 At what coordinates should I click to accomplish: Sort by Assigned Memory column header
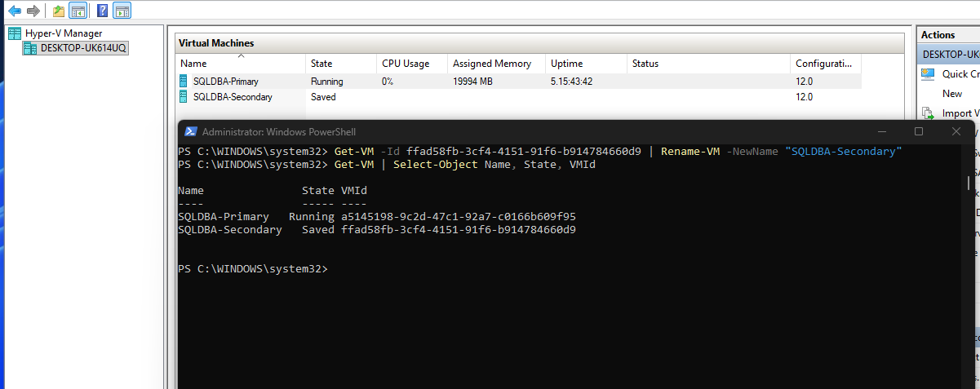tap(496, 64)
